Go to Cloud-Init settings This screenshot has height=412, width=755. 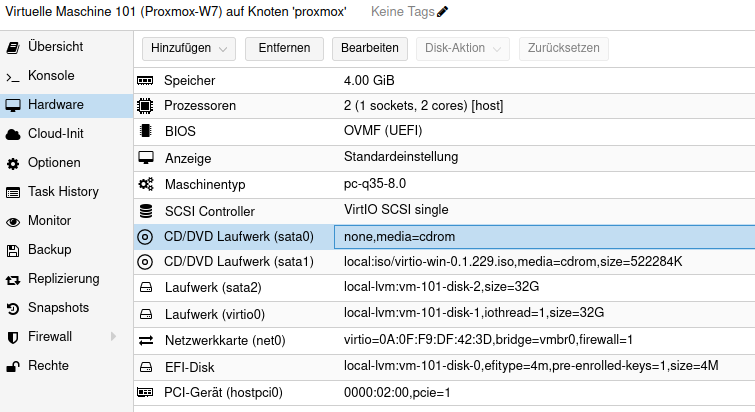pyautogui.click(x=55, y=134)
